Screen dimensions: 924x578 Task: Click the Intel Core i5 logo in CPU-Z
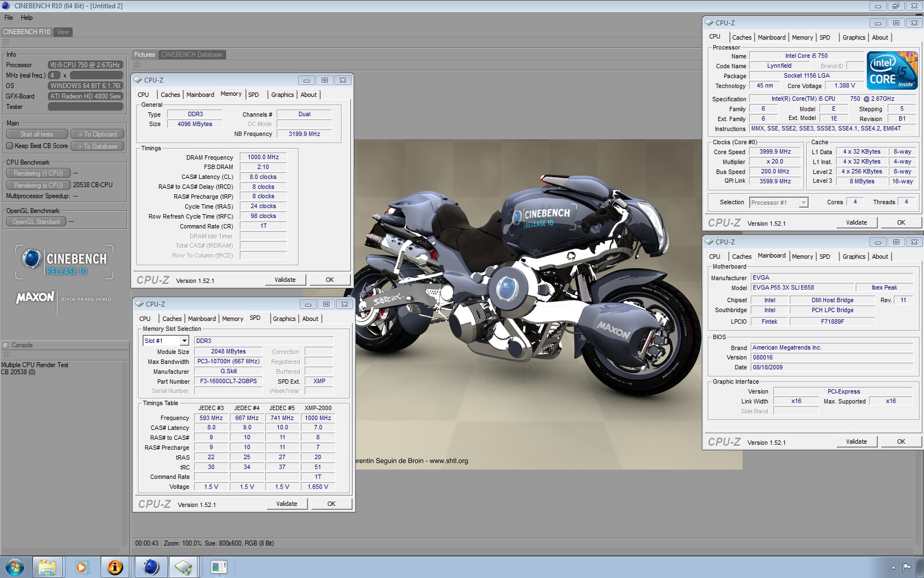[x=892, y=70]
